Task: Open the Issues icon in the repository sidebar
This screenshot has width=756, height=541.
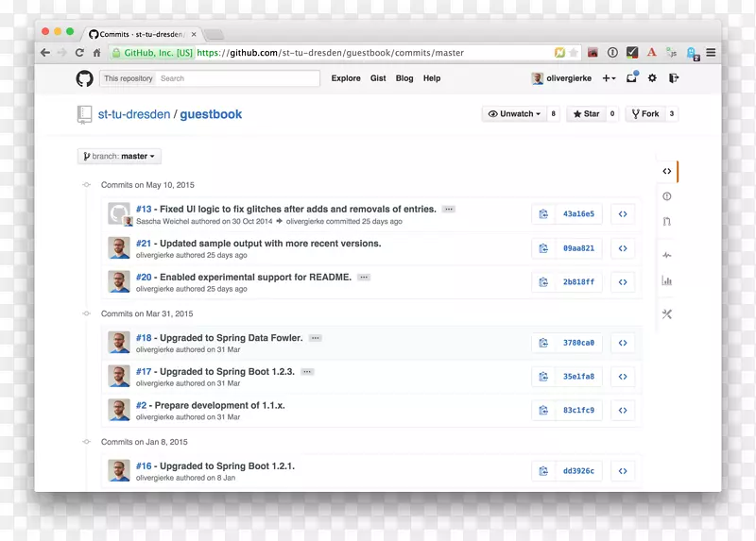Action: [x=667, y=196]
